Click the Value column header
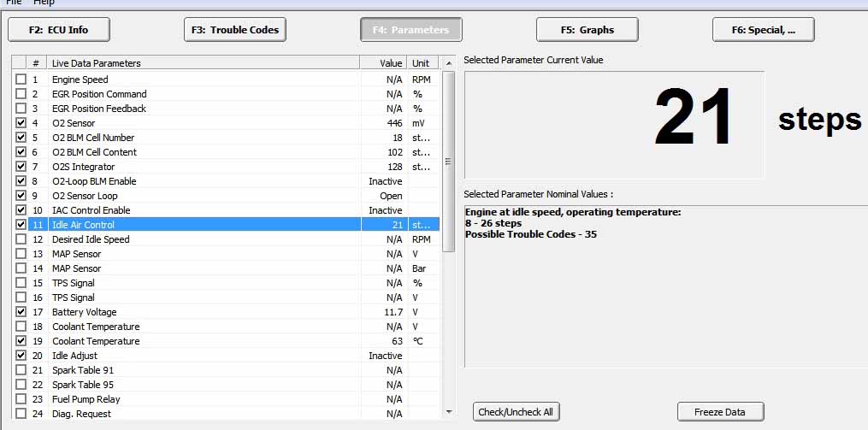Viewport: 868px width, 430px height. (391, 63)
